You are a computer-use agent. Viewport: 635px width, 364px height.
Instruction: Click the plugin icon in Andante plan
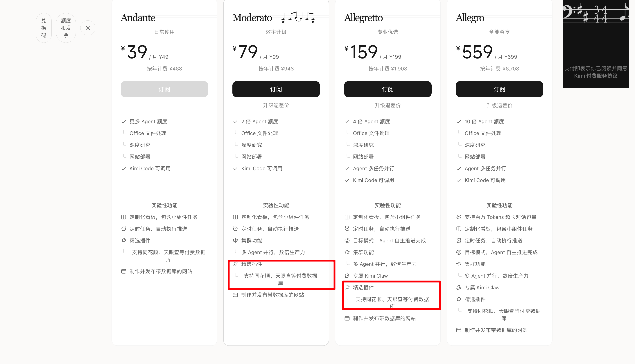[123, 241]
